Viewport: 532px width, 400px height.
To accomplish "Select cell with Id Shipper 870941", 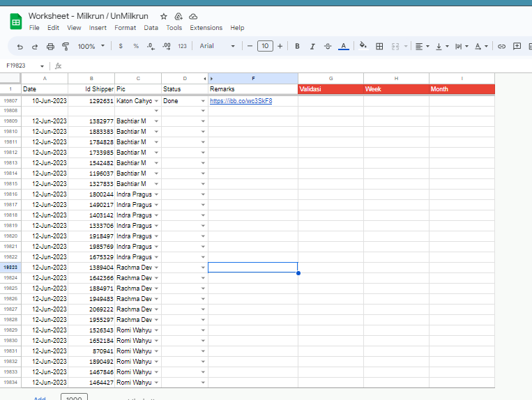I will pos(91,351).
